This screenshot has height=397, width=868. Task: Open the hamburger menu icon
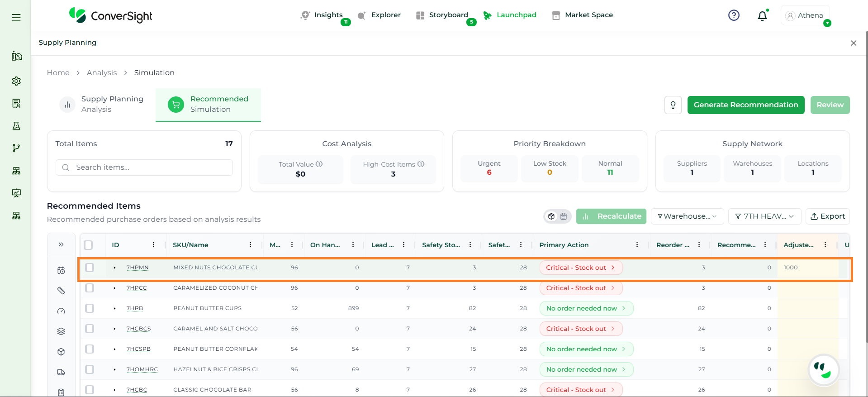click(16, 18)
